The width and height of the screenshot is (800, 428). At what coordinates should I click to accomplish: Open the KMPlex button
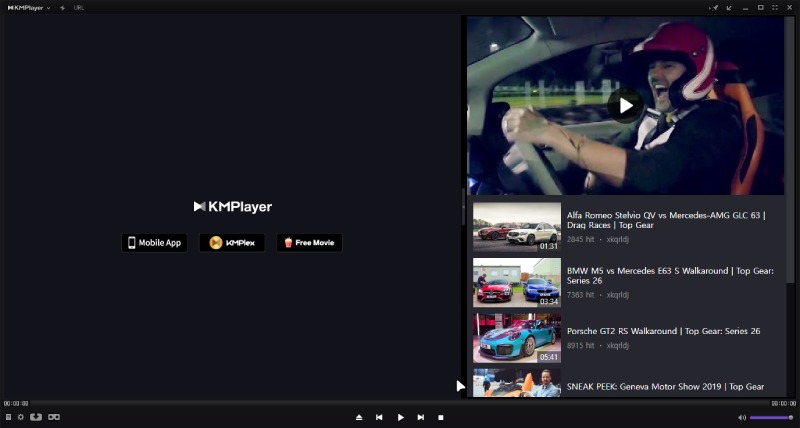click(232, 243)
